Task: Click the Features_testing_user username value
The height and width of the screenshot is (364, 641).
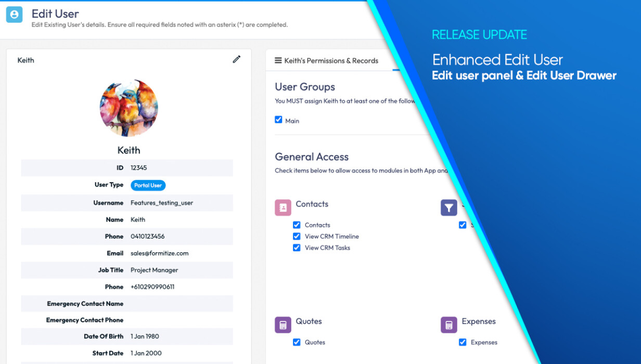Action: (161, 203)
